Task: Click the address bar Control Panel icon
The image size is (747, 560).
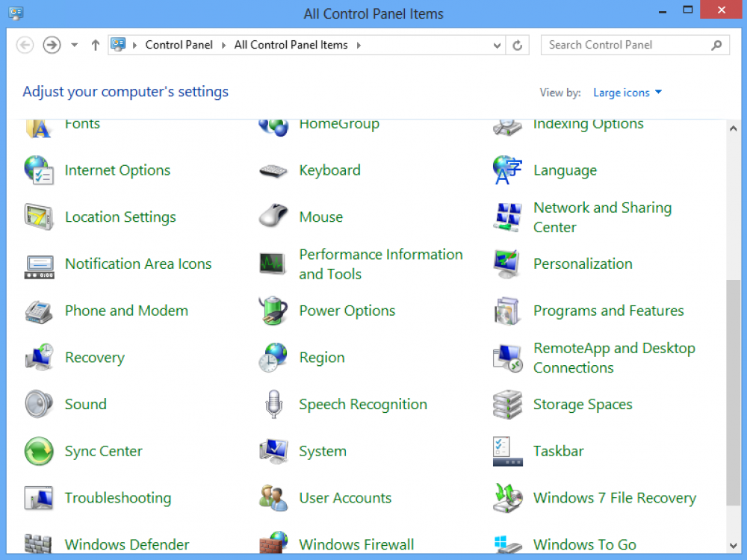Action: pos(118,45)
